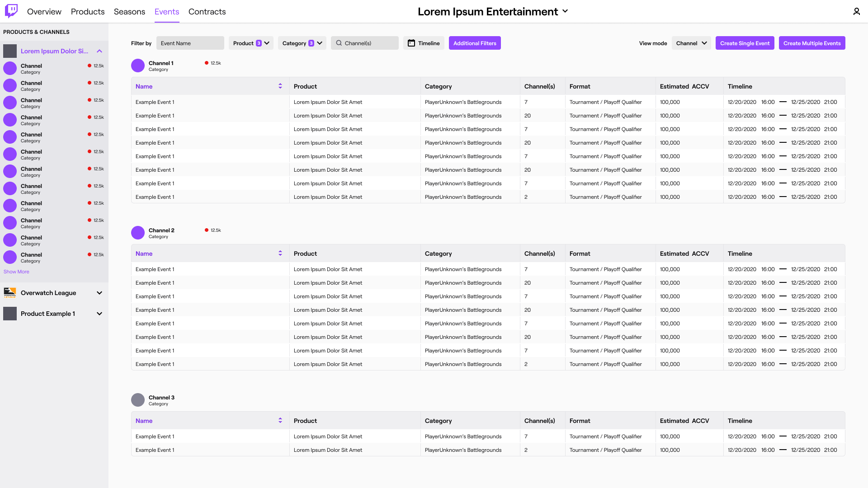868x488 pixels.
Task: Click the Overwatch League logo in the sidebar
Action: (x=10, y=293)
